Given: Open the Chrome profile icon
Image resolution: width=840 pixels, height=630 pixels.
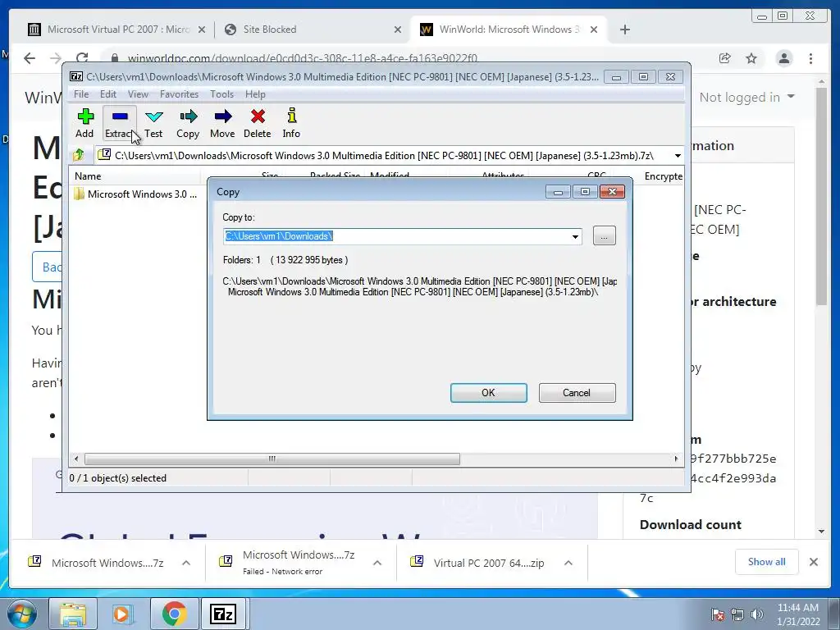Looking at the screenshot, I should (x=784, y=58).
